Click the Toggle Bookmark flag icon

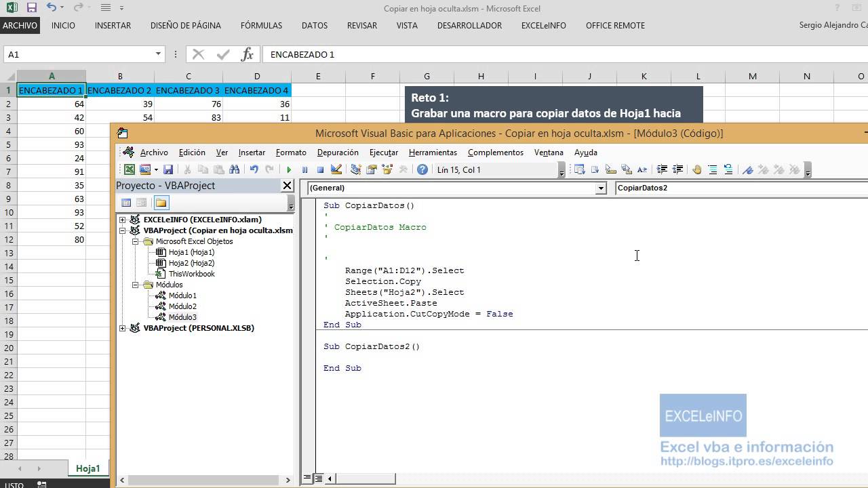[748, 169]
